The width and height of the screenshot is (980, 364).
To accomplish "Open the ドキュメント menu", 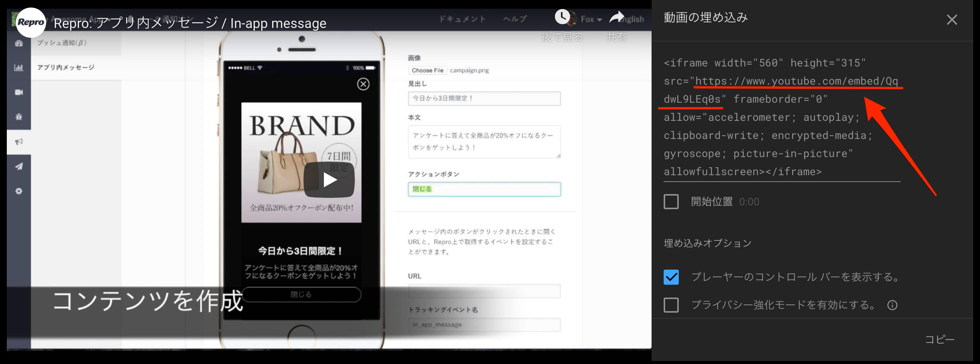I will pyautogui.click(x=462, y=19).
